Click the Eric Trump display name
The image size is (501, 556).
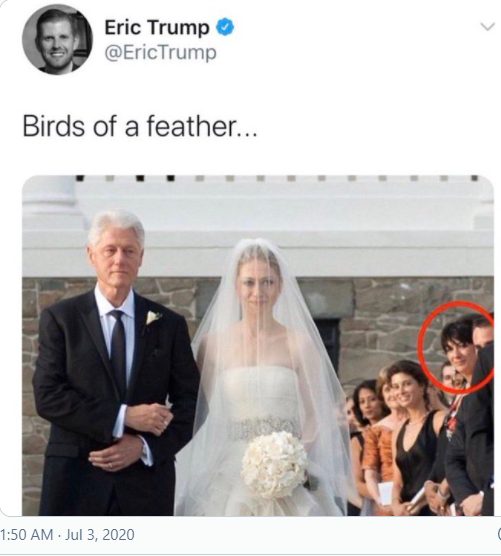click(x=157, y=28)
